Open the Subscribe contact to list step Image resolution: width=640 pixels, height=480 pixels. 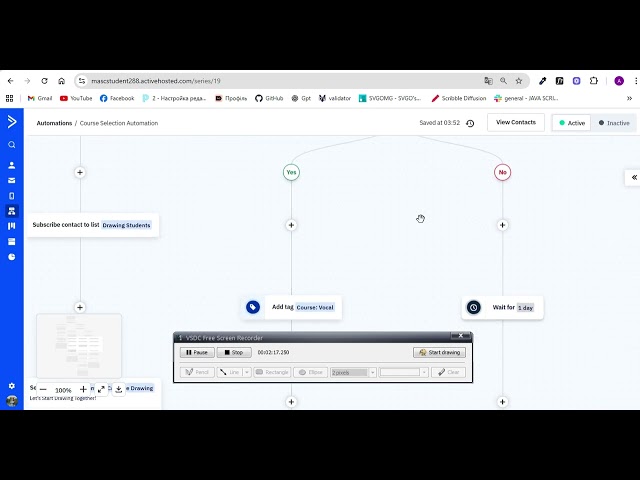click(x=93, y=225)
